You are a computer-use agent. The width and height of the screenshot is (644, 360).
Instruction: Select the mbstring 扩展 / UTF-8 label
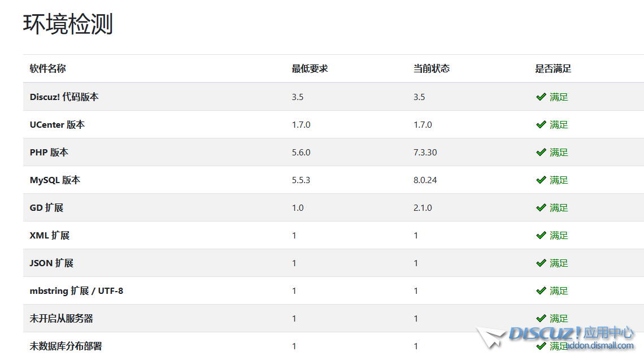point(76,291)
